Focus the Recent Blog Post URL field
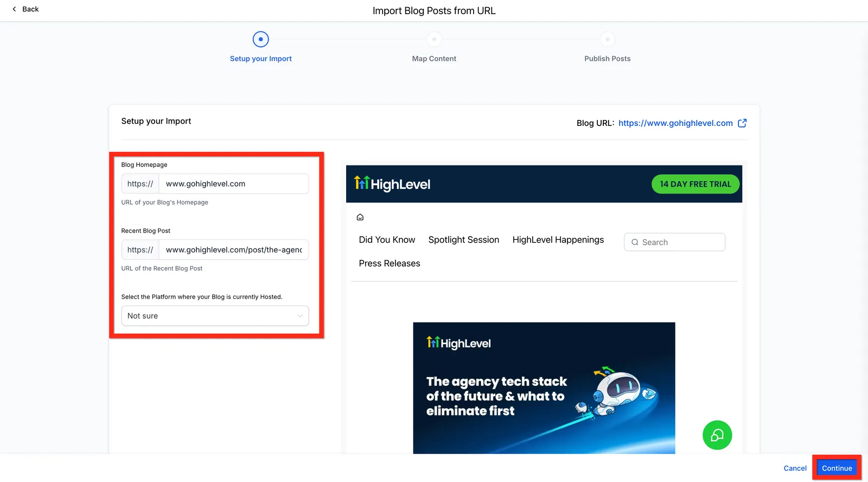Image resolution: width=868 pixels, height=482 pixels. 234,250
